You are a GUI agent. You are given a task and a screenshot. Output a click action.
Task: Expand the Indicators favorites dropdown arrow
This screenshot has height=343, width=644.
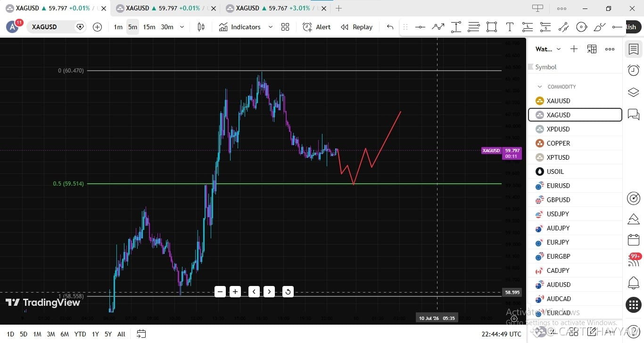[x=270, y=27]
